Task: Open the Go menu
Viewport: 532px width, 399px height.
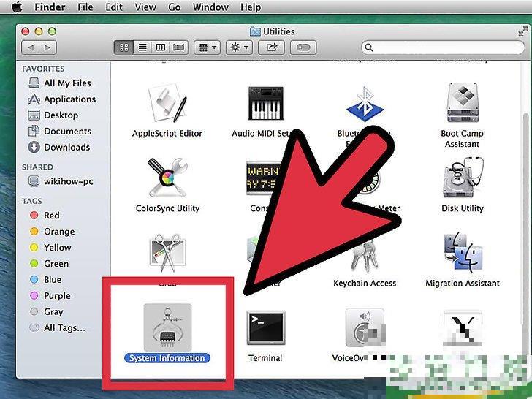Action: [174, 7]
